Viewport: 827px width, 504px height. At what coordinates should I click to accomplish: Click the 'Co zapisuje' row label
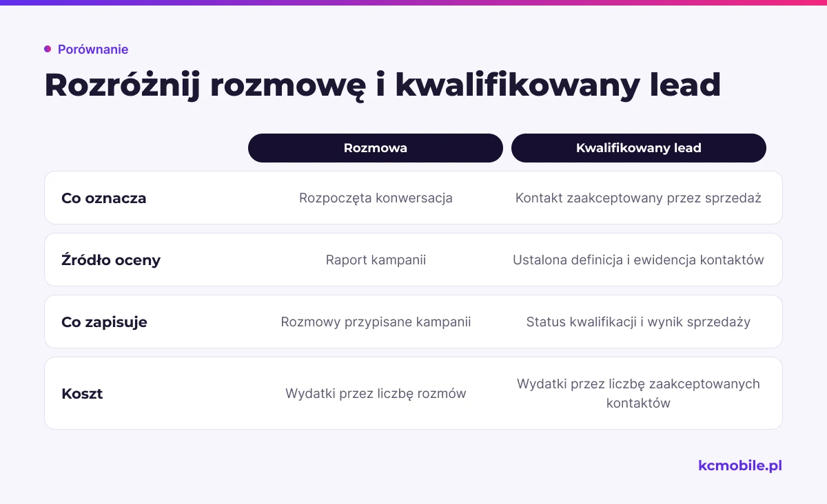[x=104, y=322]
